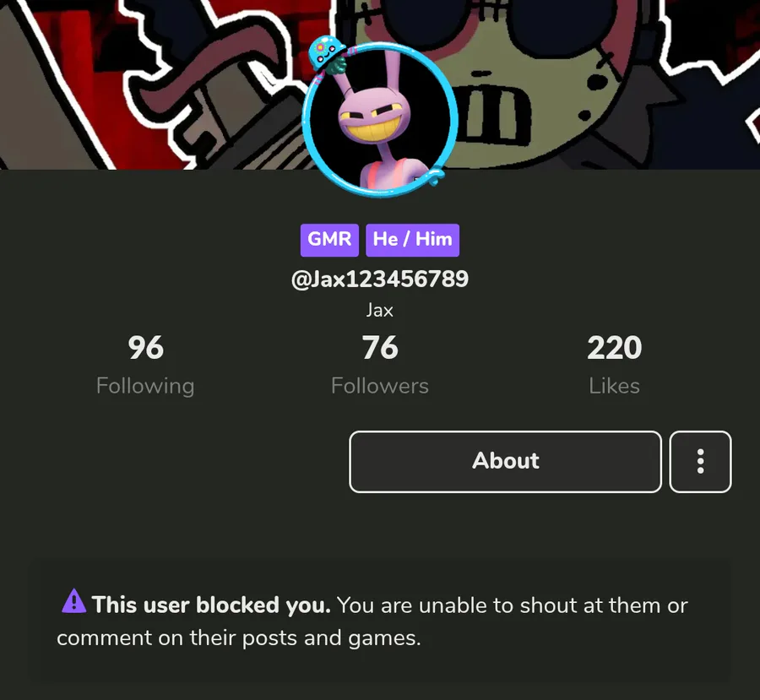View the 96 Following count

(146, 348)
